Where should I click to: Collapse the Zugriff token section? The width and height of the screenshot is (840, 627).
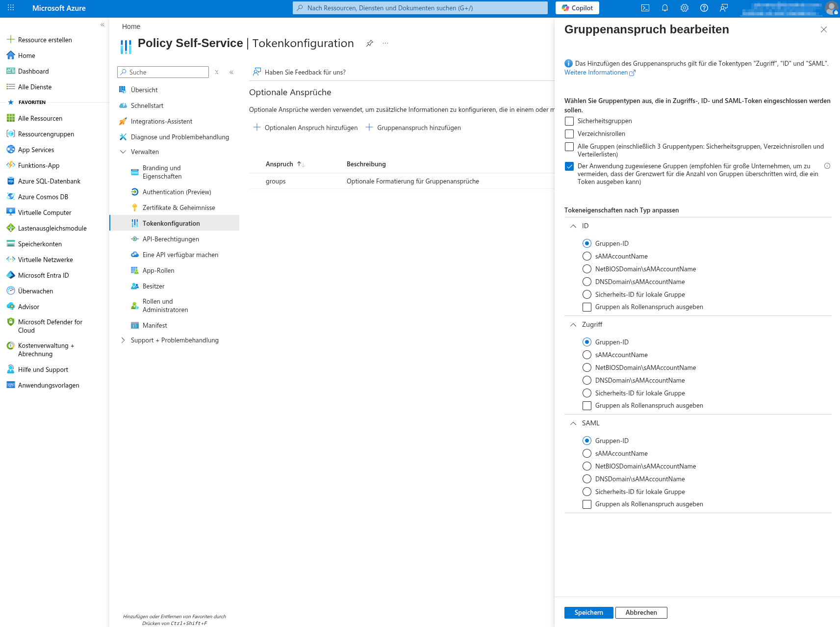coord(573,325)
